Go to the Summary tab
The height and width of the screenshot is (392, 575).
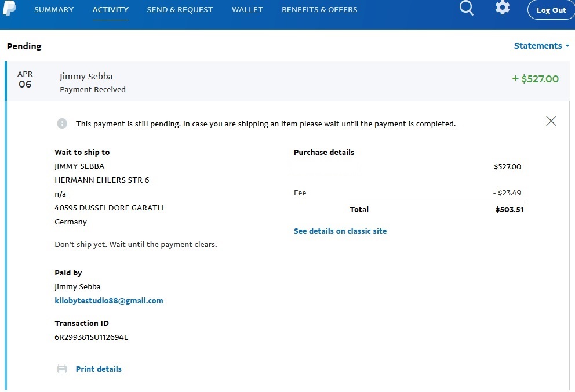54,9
